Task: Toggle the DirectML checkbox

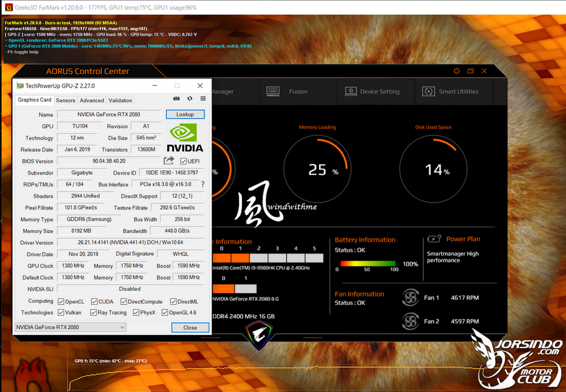Action: pyautogui.click(x=173, y=301)
